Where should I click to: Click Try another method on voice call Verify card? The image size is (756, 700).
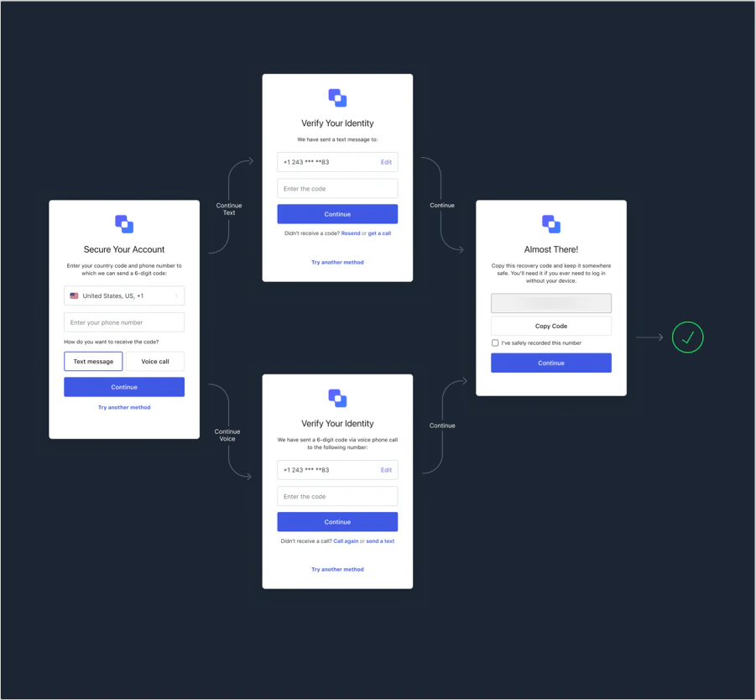(337, 570)
